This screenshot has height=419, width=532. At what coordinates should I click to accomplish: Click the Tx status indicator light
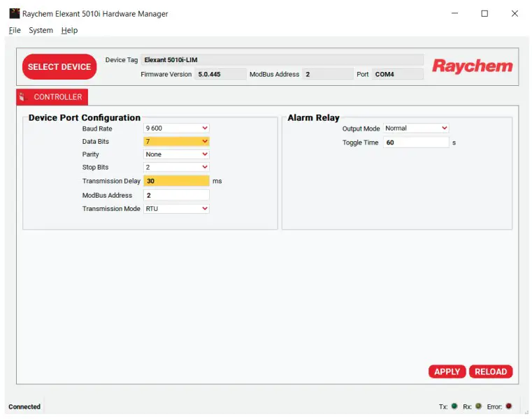coord(454,406)
